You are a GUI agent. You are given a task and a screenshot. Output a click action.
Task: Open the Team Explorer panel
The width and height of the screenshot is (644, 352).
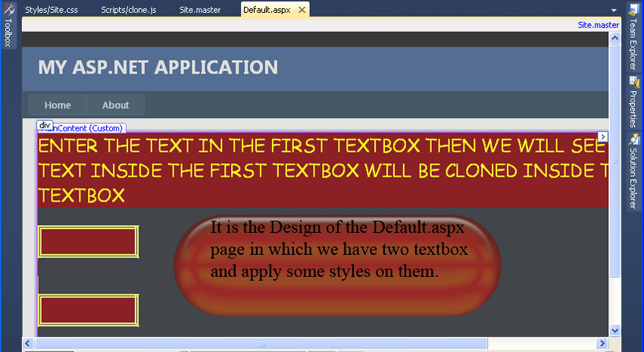click(x=633, y=38)
